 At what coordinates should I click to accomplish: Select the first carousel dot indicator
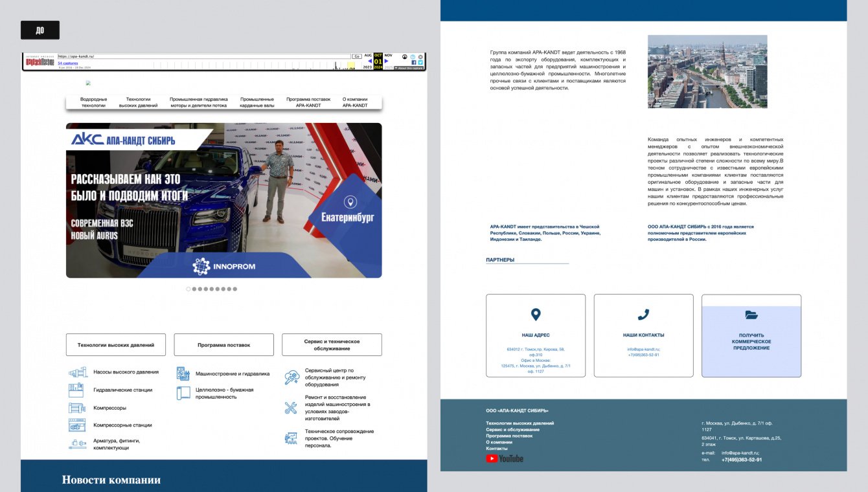coord(188,289)
